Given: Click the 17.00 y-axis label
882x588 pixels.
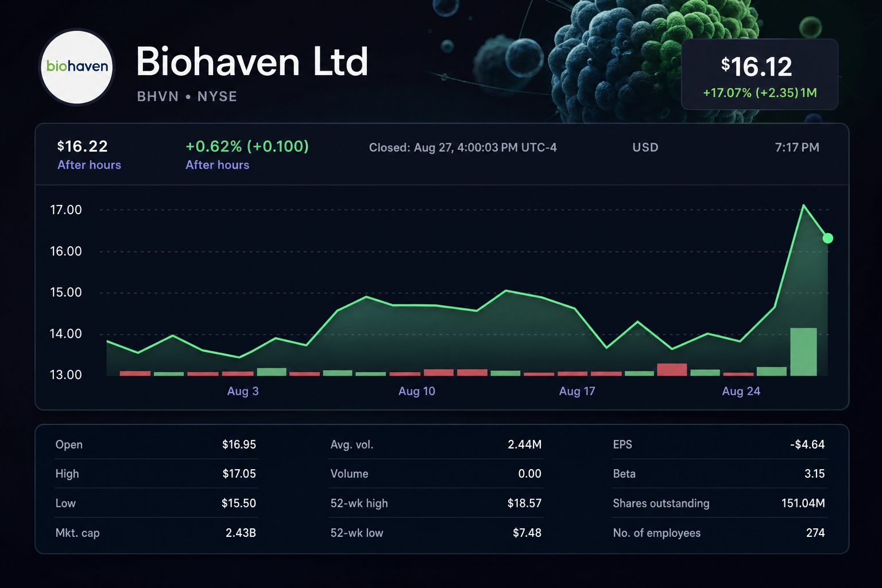Looking at the screenshot, I should point(66,210).
